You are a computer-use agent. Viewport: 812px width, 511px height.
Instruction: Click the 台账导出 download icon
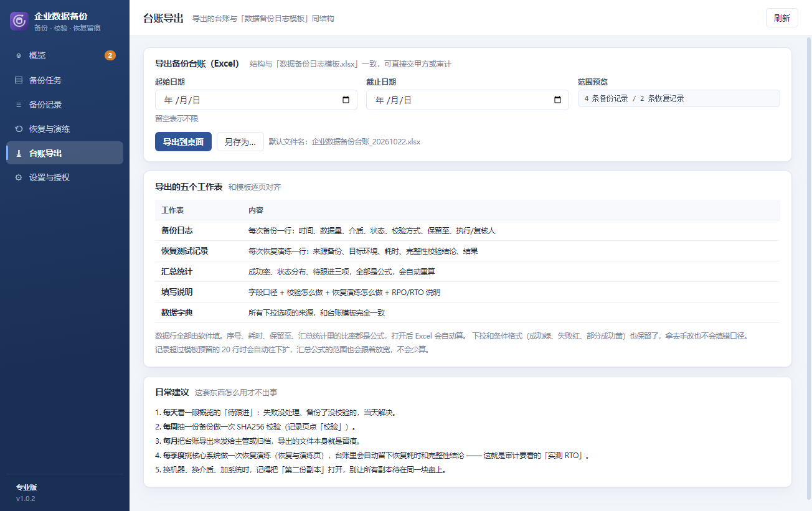(x=19, y=153)
